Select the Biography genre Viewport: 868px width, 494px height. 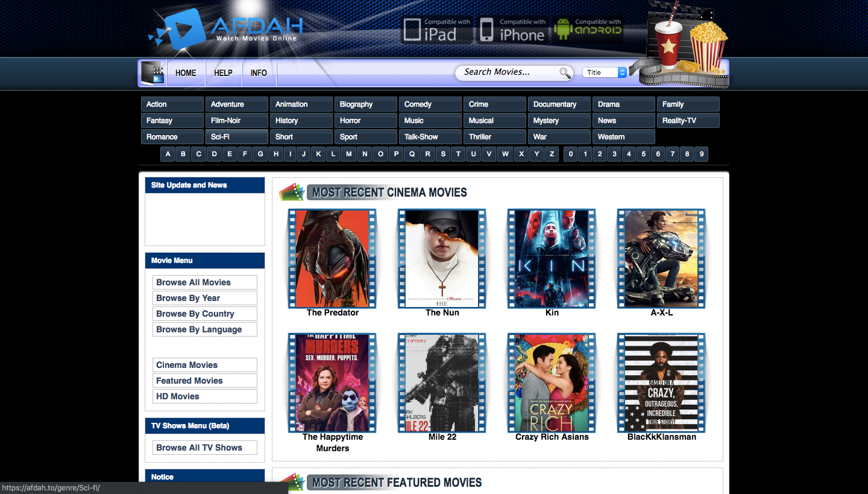(366, 104)
